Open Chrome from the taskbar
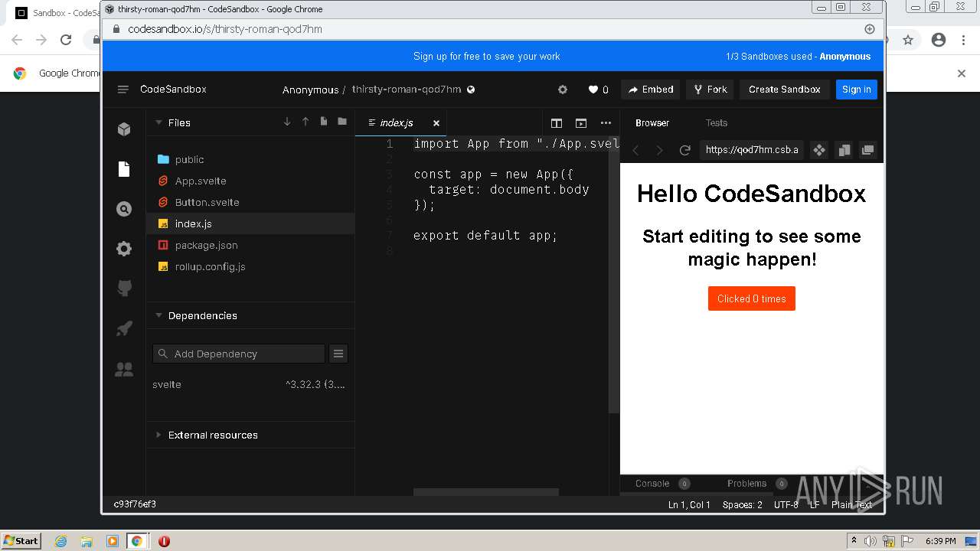Screen dimensions: 980x551 pyautogui.click(x=137, y=541)
